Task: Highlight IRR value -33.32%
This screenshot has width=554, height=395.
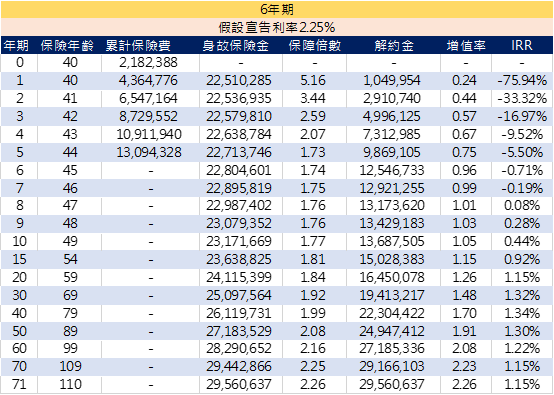Action: tap(522, 99)
